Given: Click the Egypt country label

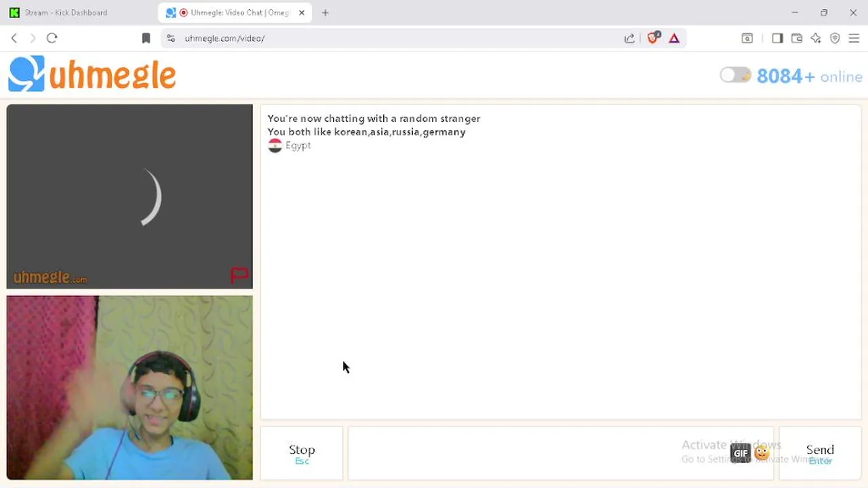Looking at the screenshot, I should coord(298,145).
